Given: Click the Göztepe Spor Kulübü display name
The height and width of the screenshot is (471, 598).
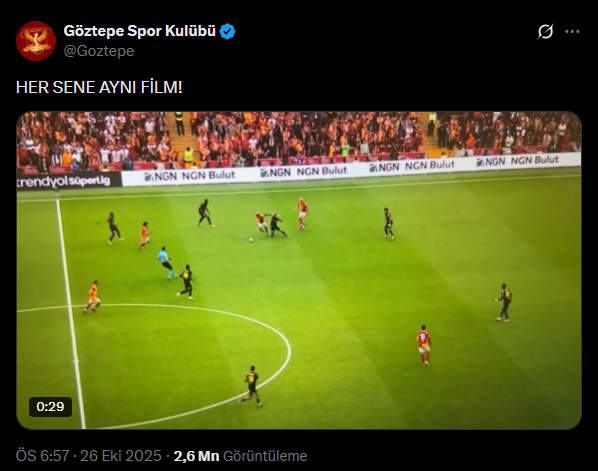Looking at the screenshot, I should point(140,31).
